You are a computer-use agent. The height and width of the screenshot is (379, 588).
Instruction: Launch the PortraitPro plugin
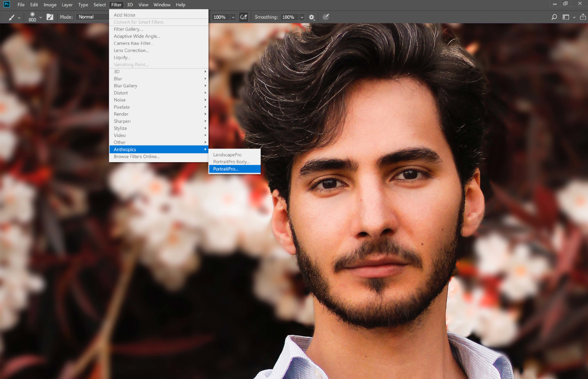235,169
